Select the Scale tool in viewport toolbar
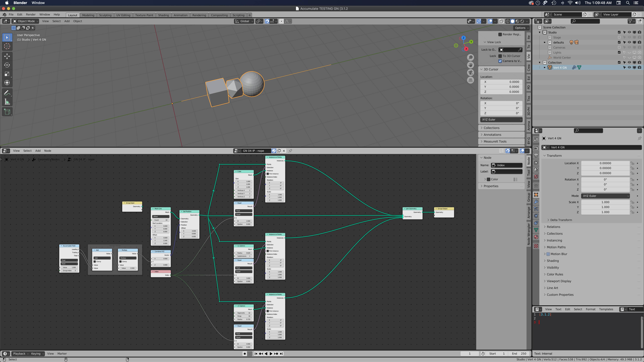644x362 pixels. [x=7, y=74]
